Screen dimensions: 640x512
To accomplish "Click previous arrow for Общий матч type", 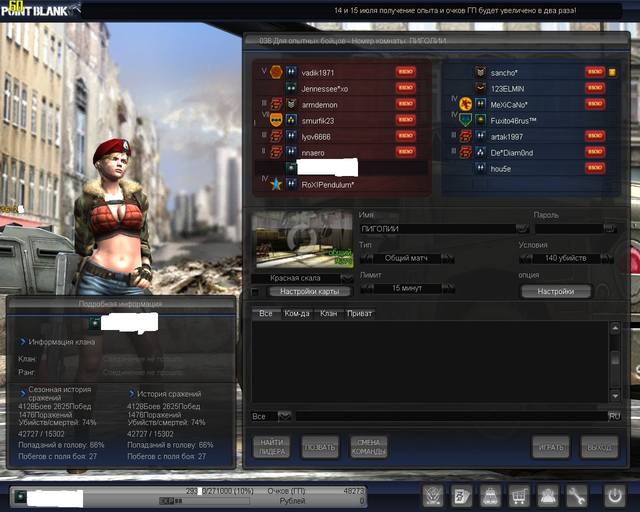I will pos(366,258).
